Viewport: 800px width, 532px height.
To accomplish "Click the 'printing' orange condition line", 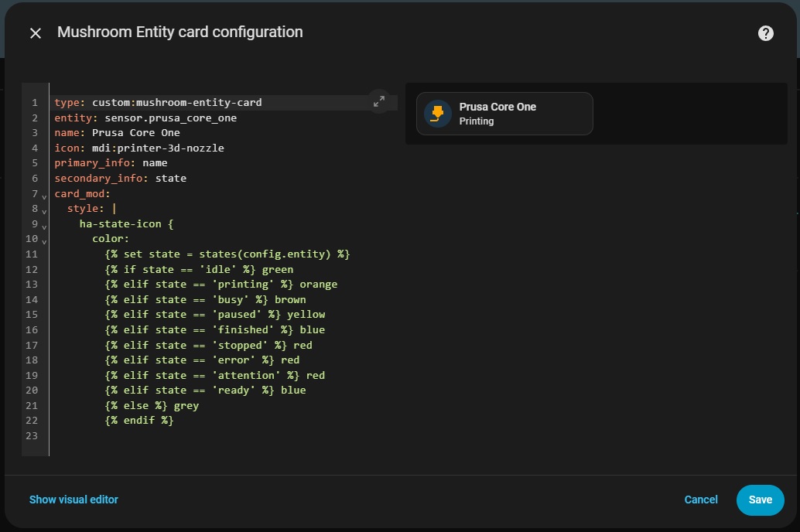I will point(221,284).
